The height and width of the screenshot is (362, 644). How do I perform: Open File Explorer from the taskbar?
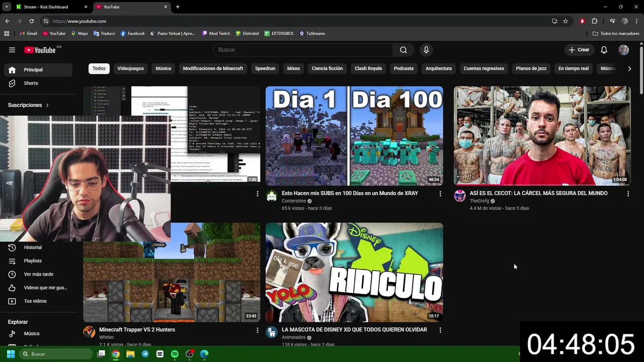130,354
